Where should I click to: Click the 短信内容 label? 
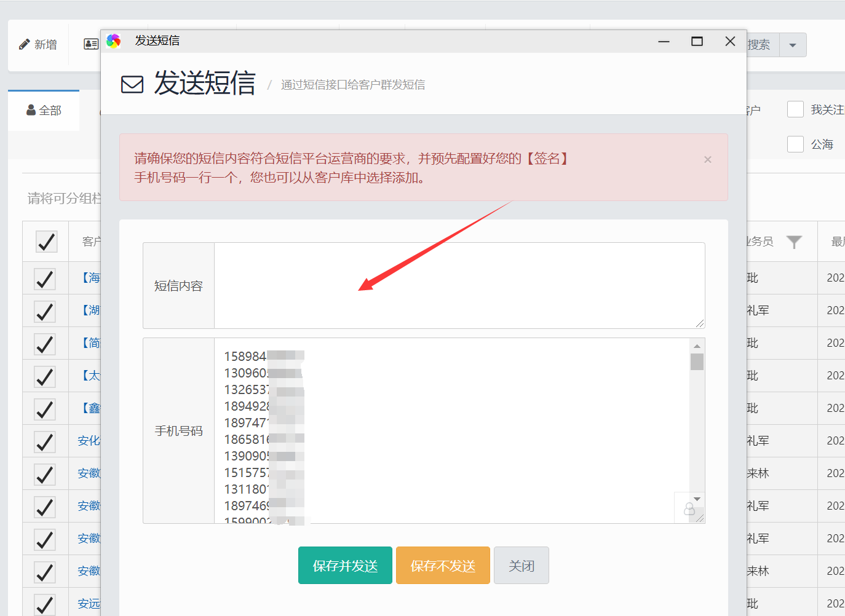point(178,286)
